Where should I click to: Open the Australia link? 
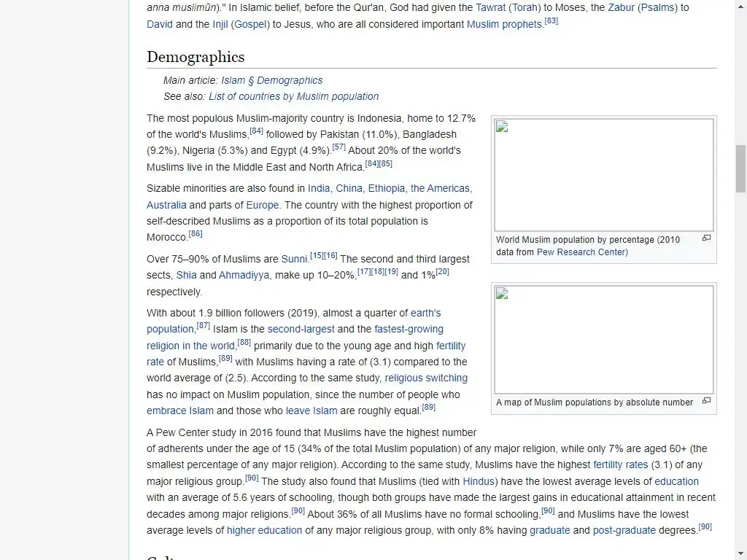[166, 205]
